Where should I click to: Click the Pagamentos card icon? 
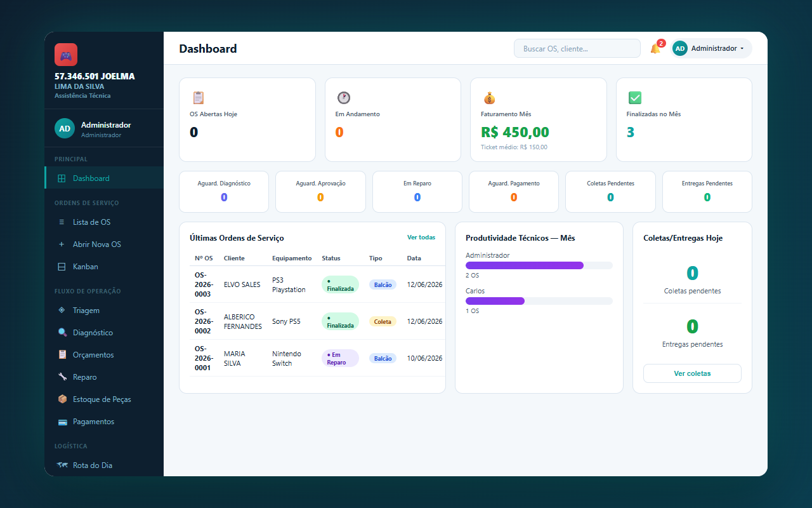click(62, 422)
